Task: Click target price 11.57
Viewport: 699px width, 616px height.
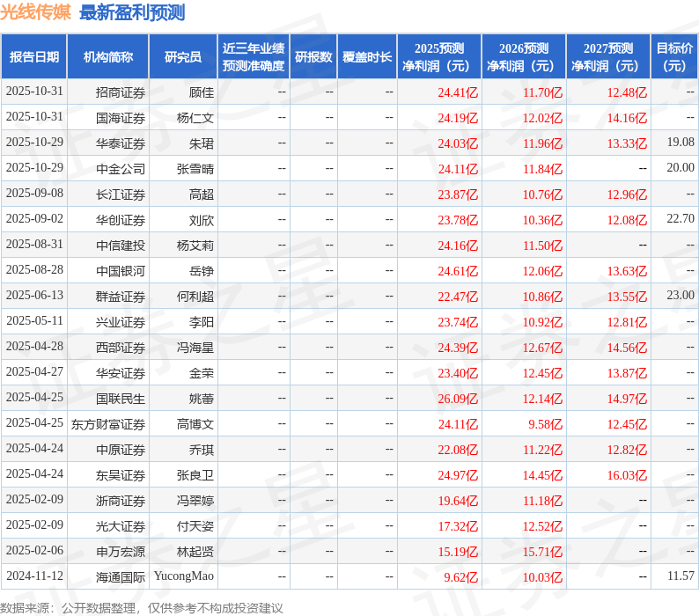Action: tap(681, 576)
